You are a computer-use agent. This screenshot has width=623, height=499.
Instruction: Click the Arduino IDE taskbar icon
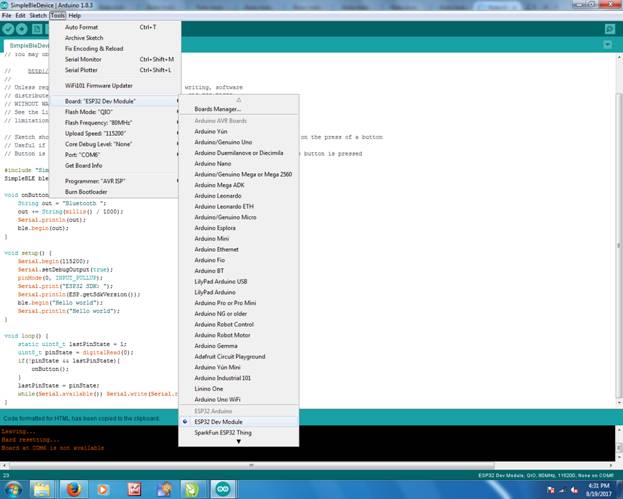tap(223, 489)
